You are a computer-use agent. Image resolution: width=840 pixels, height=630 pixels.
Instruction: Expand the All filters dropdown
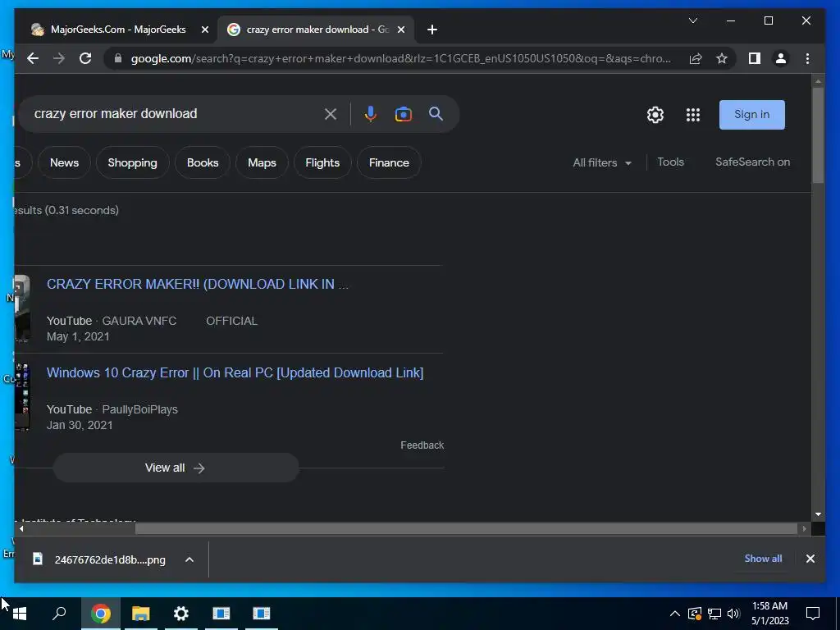coord(602,162)
